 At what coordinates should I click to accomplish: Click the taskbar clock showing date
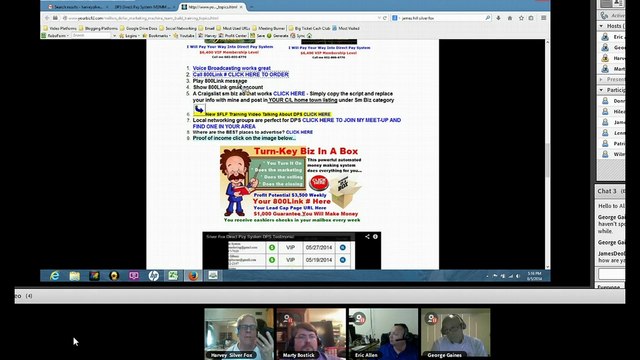(x=534, y=276)
